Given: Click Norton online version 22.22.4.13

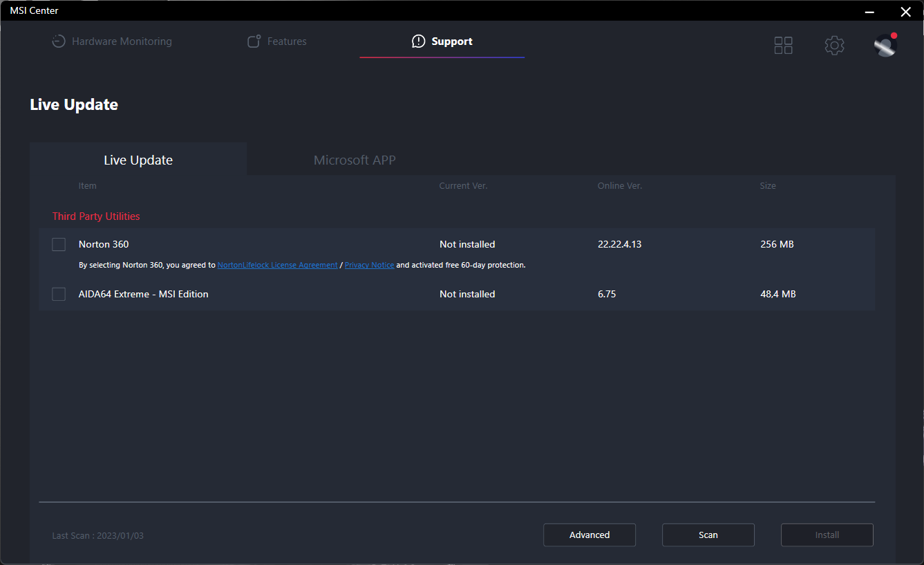Looking at the screenshot, I should click(621, 244).
